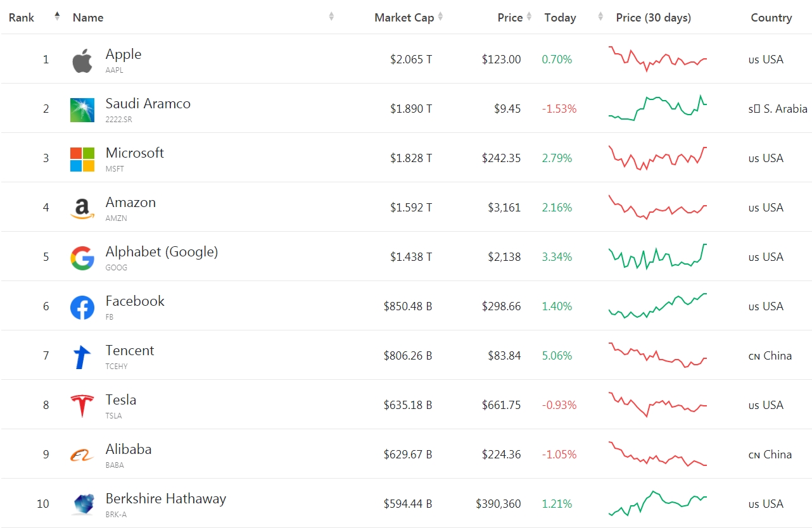
Task: Click the Tencent logo icon
Action: click(82, 357)
